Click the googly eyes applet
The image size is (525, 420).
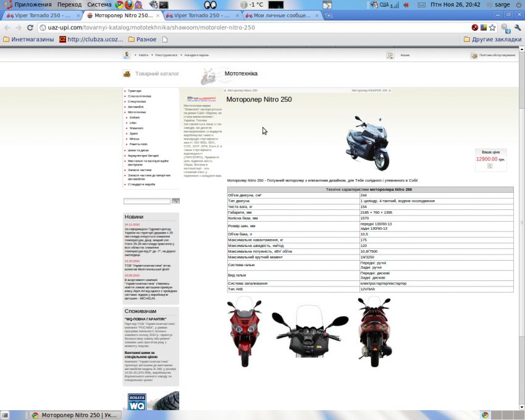pos(210,5)
